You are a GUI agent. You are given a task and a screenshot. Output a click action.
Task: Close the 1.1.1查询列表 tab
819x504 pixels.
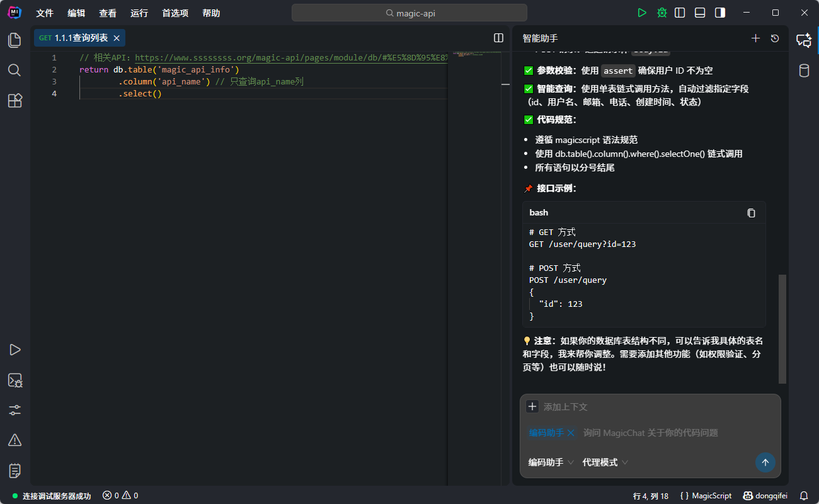(117, 38)
